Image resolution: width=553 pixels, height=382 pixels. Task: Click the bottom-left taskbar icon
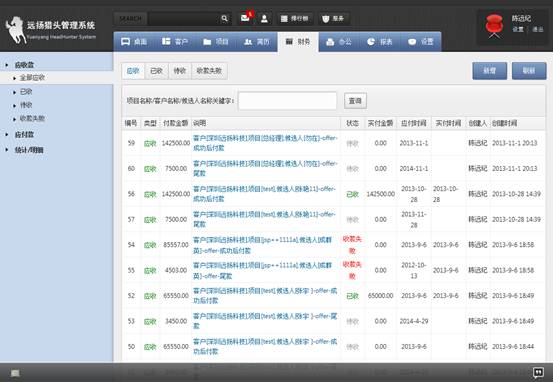(15, 373)
